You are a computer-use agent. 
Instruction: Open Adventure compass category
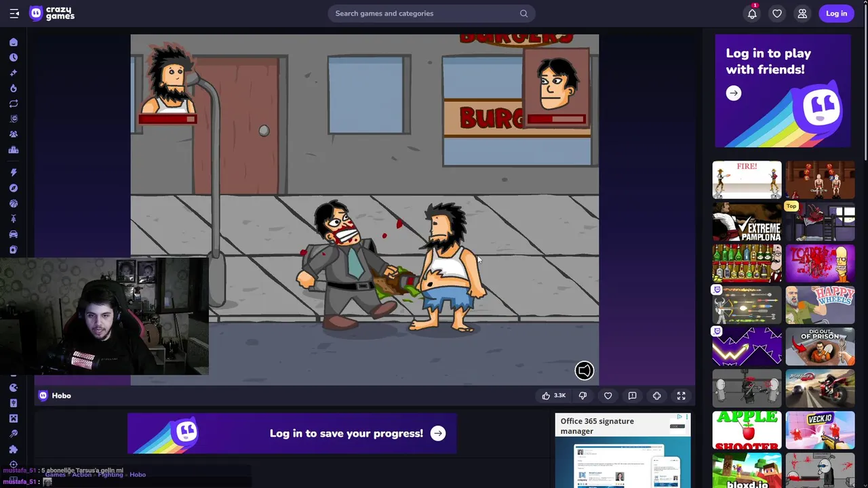pos(14,188)
